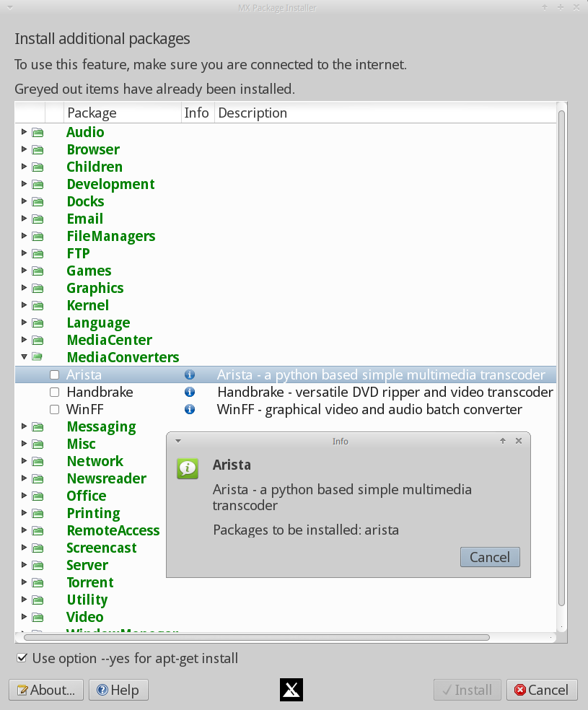588x710 pixels.
Task: Click the Children category folder icon
Action: pos(38,167)
